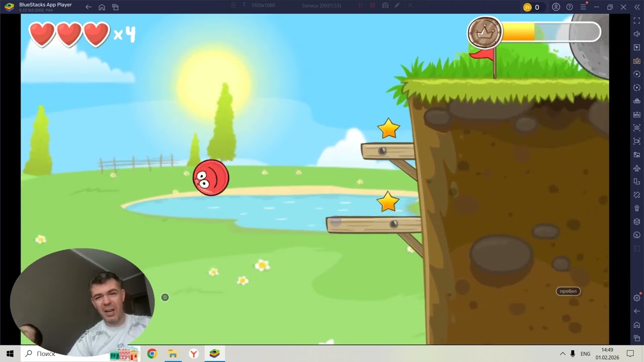Click the volume speaker icon in sidebar

[x=636, y=34]
